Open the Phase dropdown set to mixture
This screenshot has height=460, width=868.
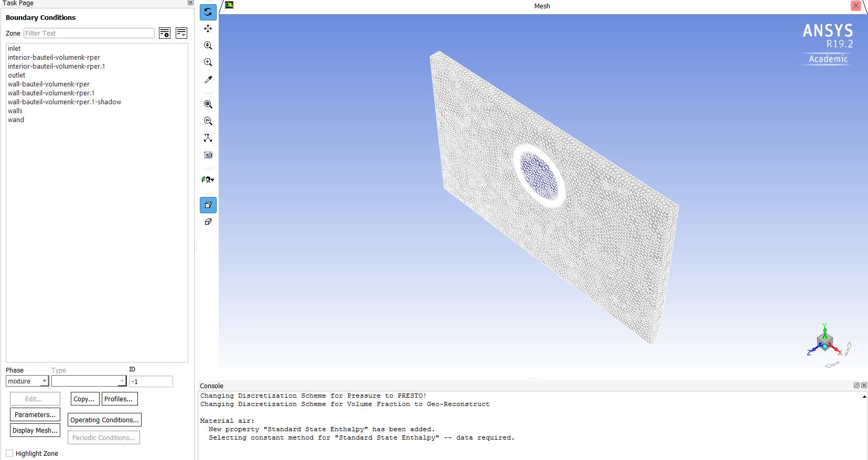(27, 381)
